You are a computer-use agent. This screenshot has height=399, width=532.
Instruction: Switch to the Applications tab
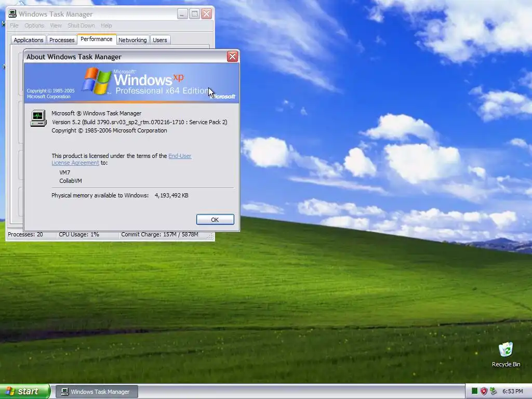coord(29,40)
